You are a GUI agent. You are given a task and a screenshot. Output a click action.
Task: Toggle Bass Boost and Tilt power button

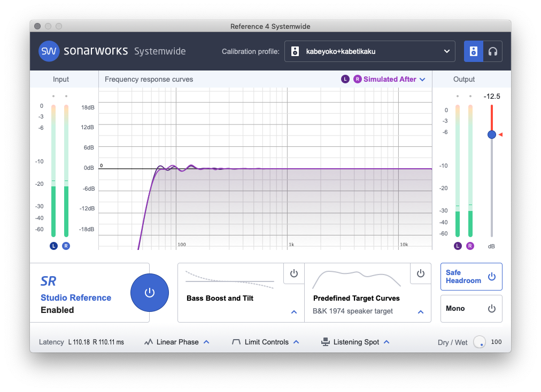(x=294, y=273)
